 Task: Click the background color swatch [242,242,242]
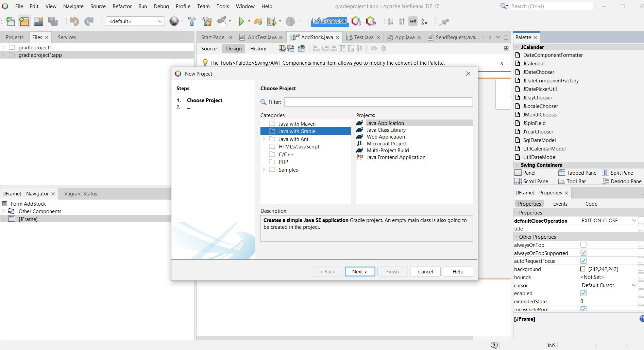click(x=583, y=269)
